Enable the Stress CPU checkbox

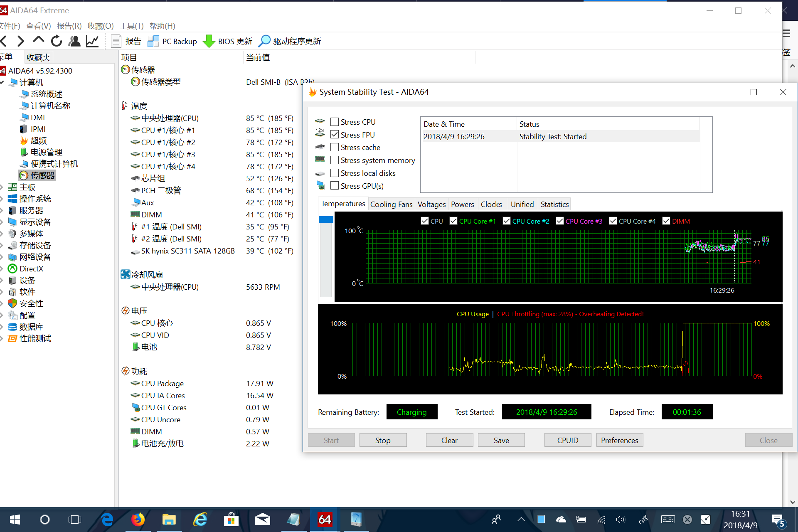pos(335,122)
